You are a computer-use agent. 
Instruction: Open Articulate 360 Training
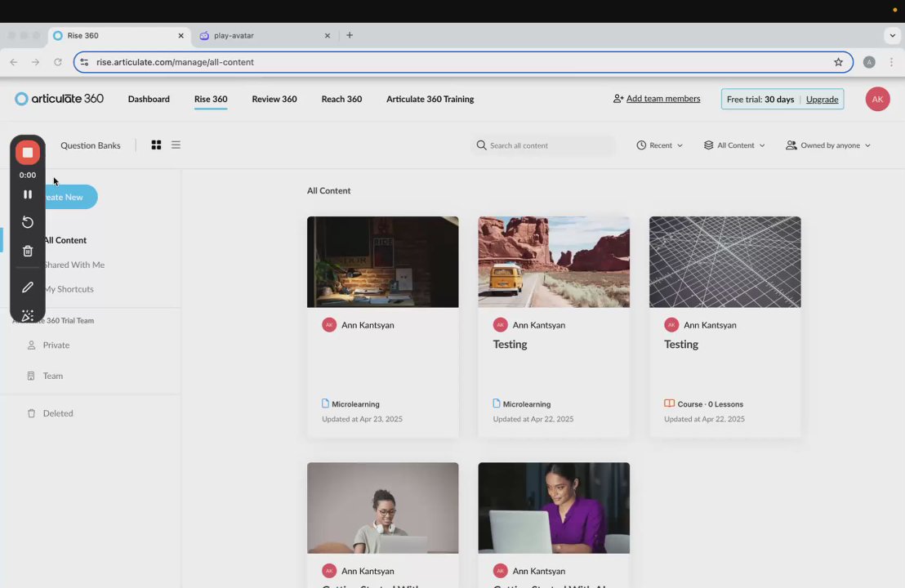pyautogui.click(x=430, y=100)
